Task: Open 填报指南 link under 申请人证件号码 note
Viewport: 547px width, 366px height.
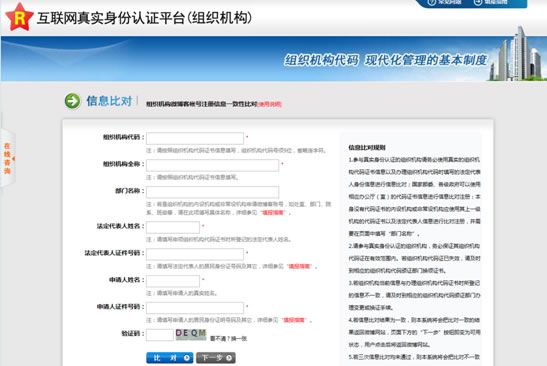Action: 294,320
